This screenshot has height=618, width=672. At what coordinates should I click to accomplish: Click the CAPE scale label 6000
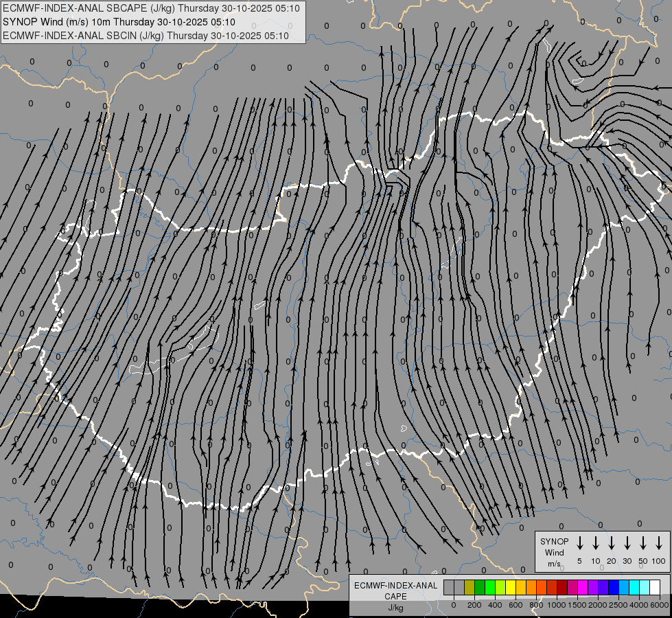(x=659, y=605)
